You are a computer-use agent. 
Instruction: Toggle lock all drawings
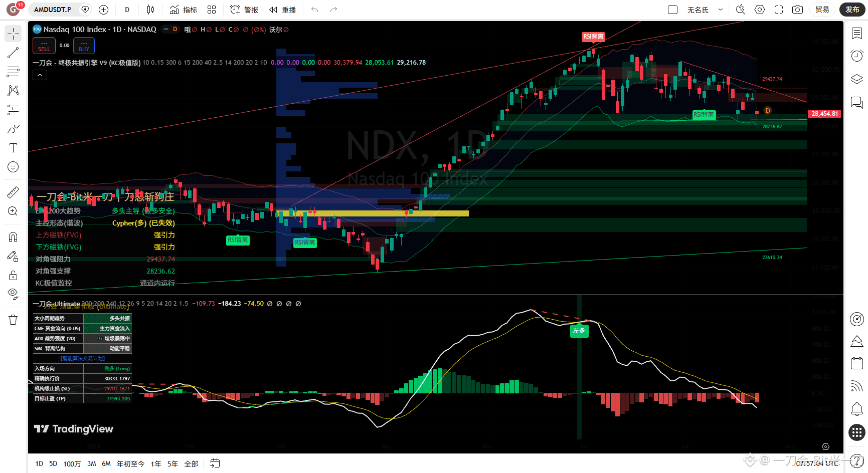pyautogui.click(x=13, y=275)
